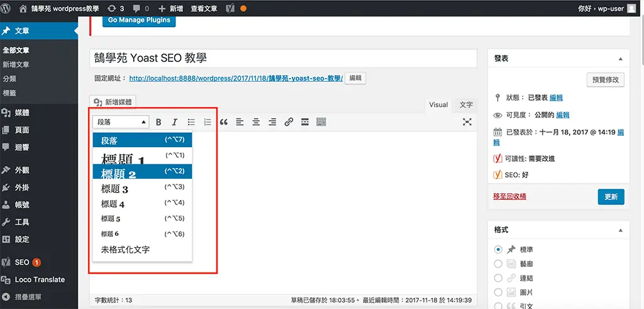
Task: Edit the 狀態 status link
Action: (x=556, y=98)
